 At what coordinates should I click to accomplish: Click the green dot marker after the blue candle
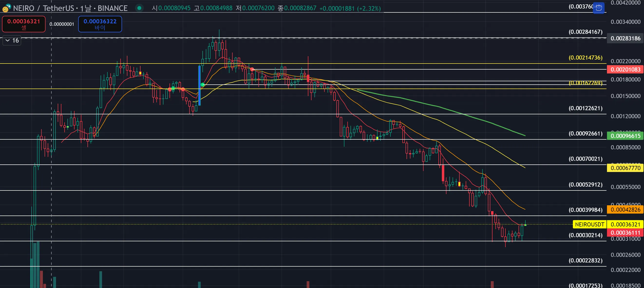pos(202,85)
